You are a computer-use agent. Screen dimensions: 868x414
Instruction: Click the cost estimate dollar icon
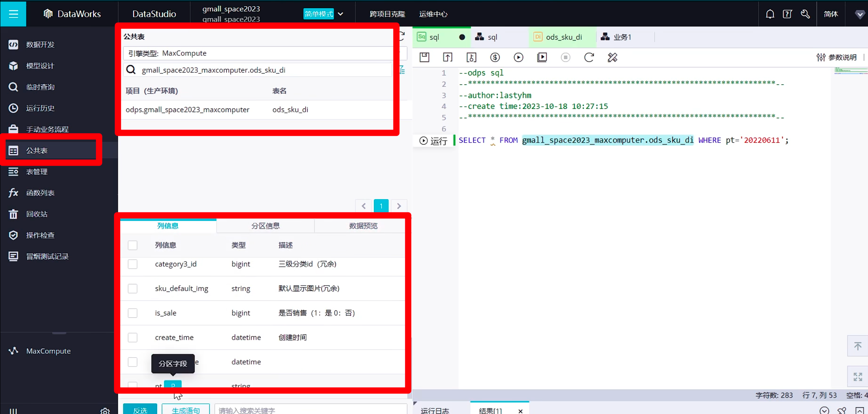tap(495, 57)
